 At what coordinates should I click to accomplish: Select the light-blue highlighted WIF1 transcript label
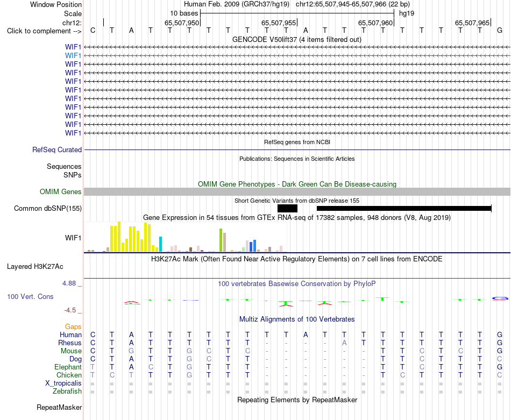coord(73,56)
